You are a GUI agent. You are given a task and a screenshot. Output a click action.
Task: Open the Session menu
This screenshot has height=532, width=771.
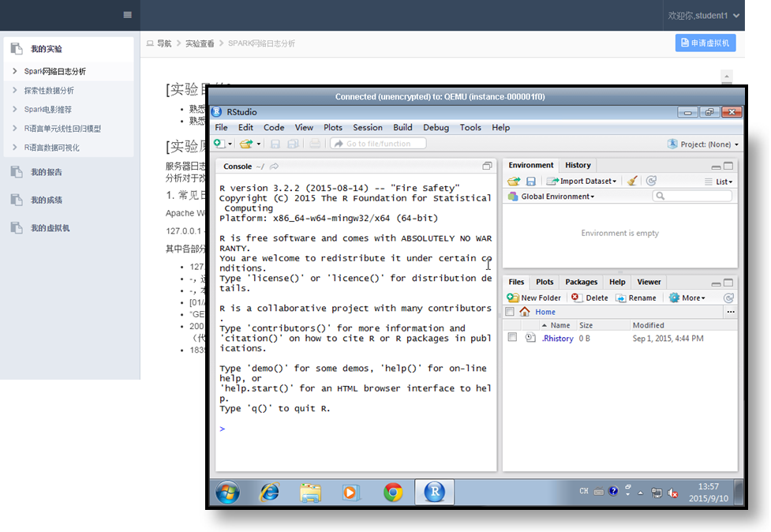(x=368, y=127)
